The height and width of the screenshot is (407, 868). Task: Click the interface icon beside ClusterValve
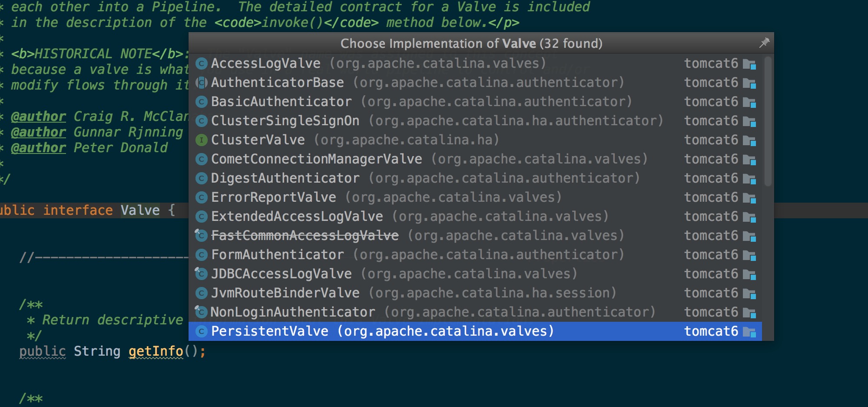(x=201, y=140)
